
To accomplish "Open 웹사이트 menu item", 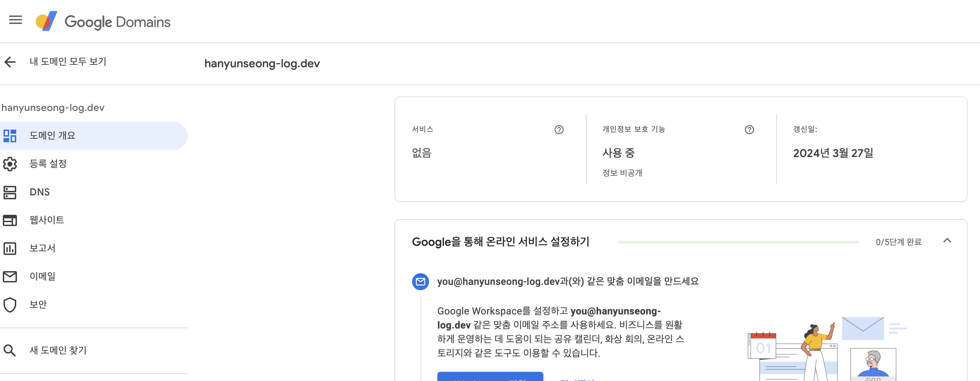I will [93, 220].
